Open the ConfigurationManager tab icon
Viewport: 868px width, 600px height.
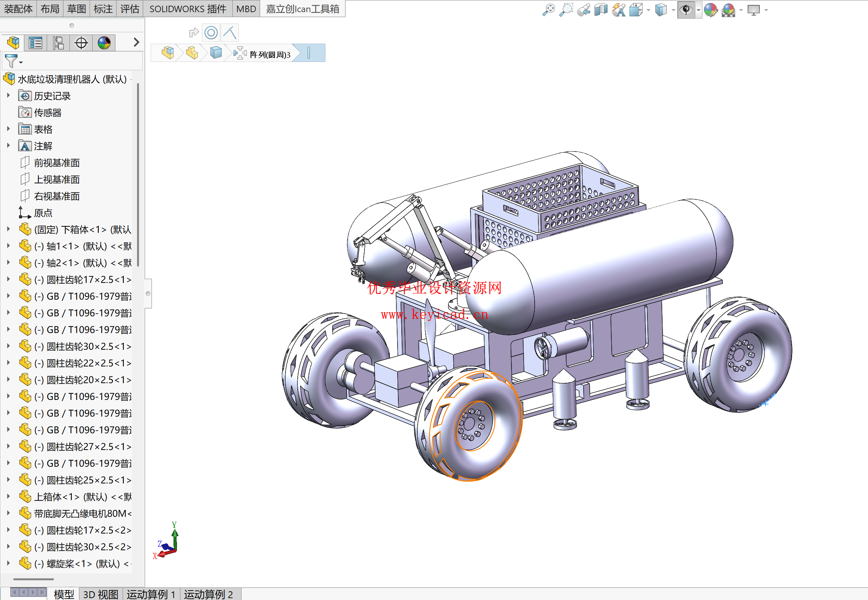click(x=58, y=43)
